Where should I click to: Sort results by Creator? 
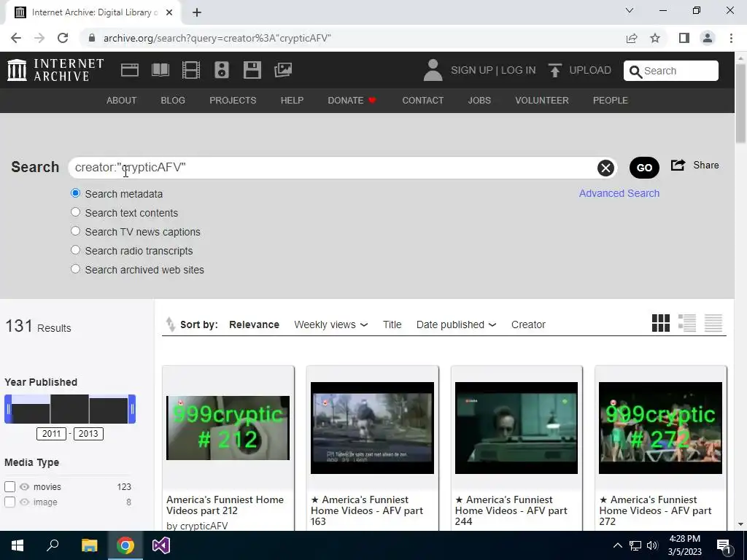click(x=528, y=324)
